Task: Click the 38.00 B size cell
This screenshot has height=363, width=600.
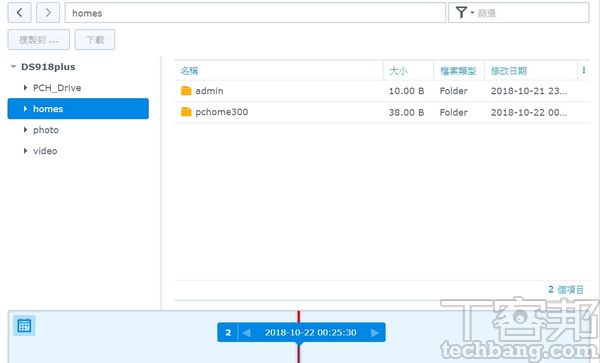Action: [x=406, y=112]
